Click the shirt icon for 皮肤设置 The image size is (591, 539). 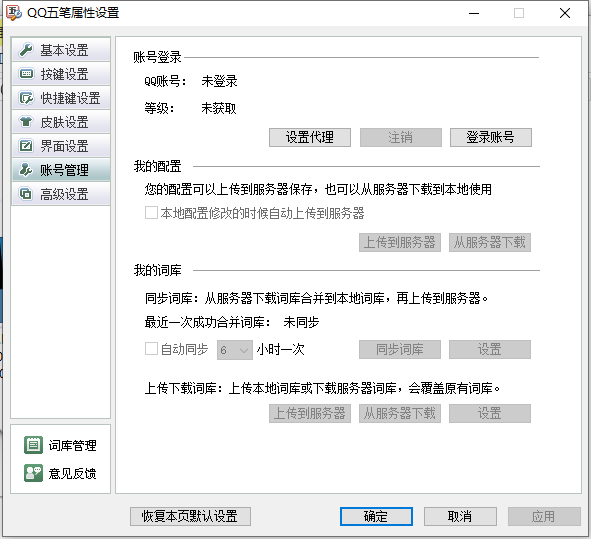[x=26, y=122]
